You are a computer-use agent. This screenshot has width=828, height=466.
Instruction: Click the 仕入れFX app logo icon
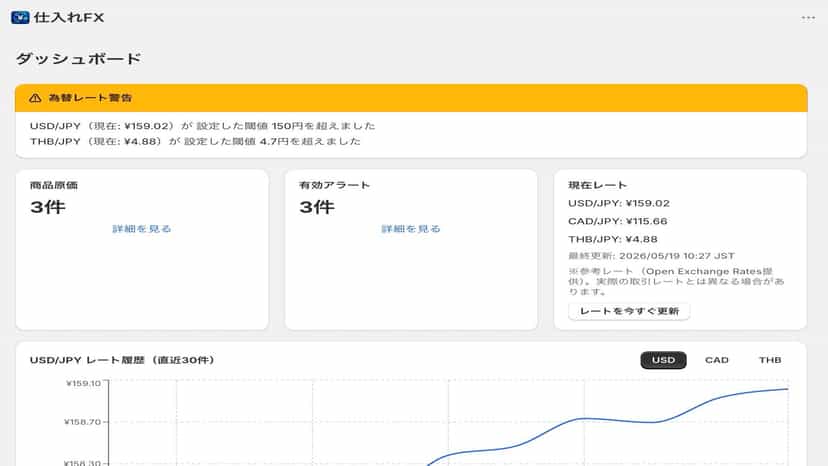pos(20,17)
